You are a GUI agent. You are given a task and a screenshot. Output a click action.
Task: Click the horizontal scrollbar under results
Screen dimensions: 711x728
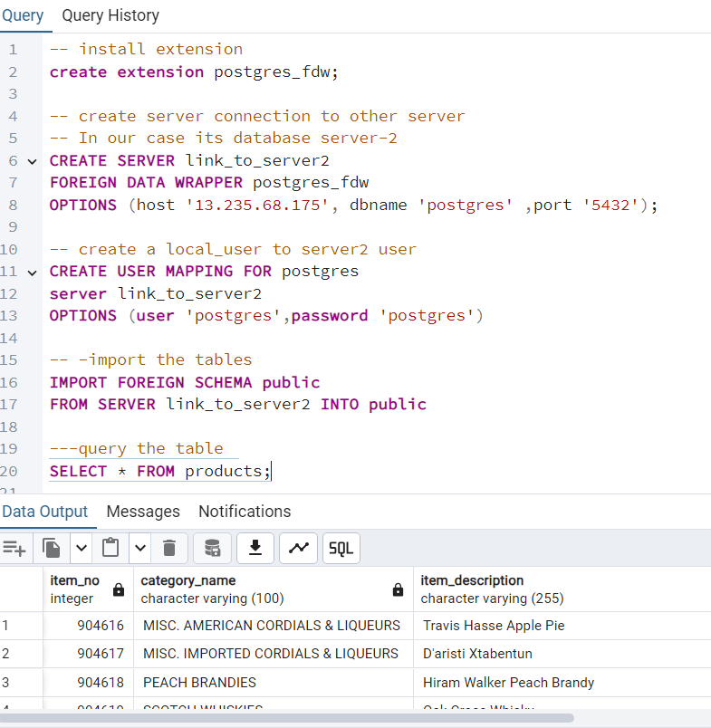[x=286, y=718]
